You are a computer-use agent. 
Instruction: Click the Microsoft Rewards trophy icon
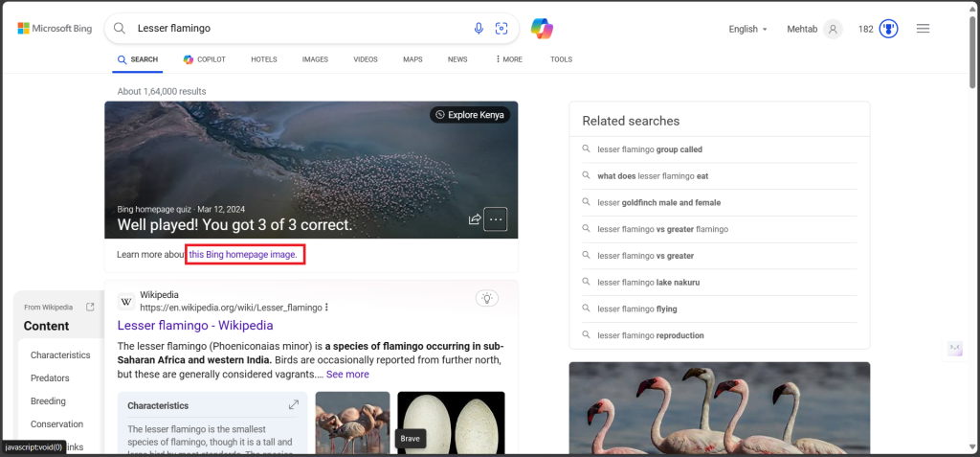point(888,29)
